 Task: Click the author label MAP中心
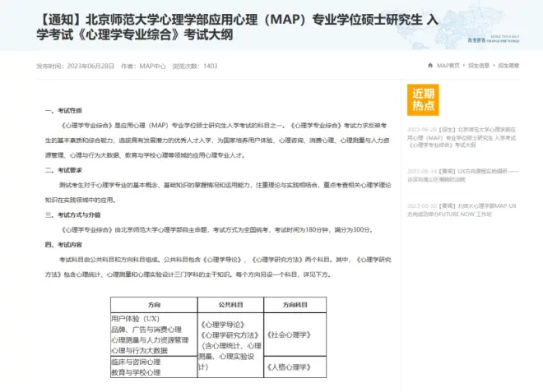[154, 65]
